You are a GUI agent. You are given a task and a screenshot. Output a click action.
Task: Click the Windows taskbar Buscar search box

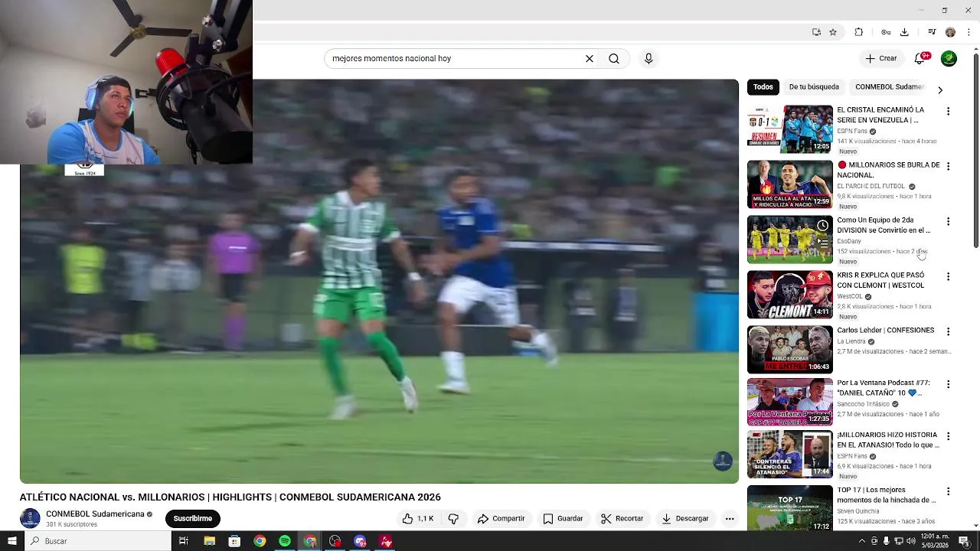98,541
